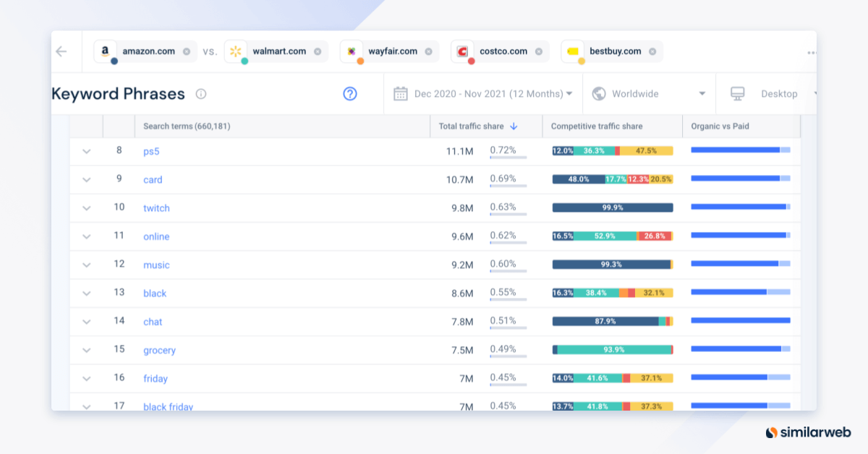This screenshot has height=454, width=868.
Task: Click the globe icon next to Worldwide
Action: pos(598,93)
